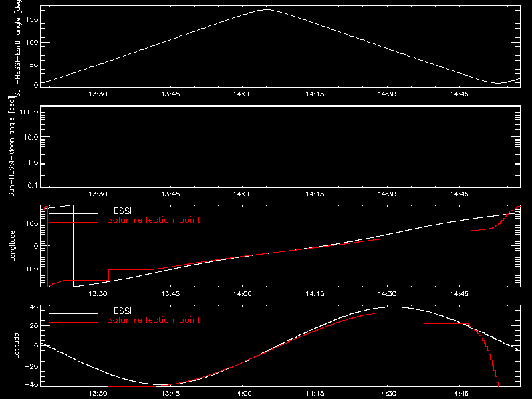This screenshot has height=399, width=532.
Task: Click Solar reflection point legend in Longitude plot
Action: (154, 220)
